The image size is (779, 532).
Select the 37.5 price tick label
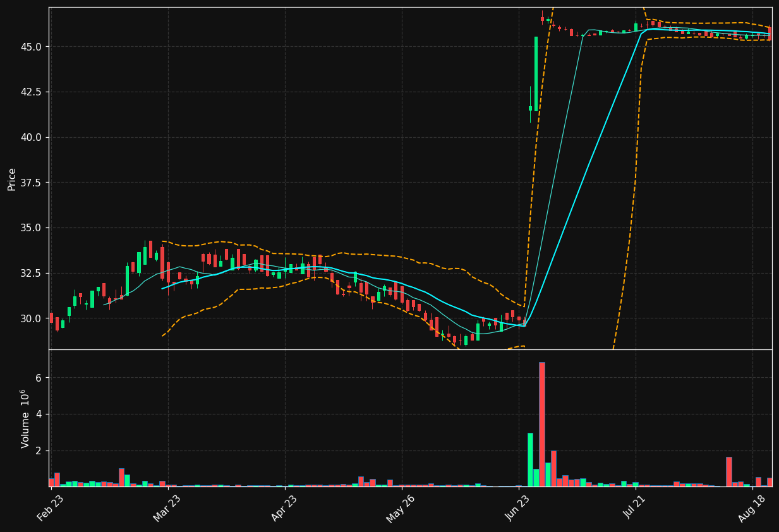(x=32, y=183)
